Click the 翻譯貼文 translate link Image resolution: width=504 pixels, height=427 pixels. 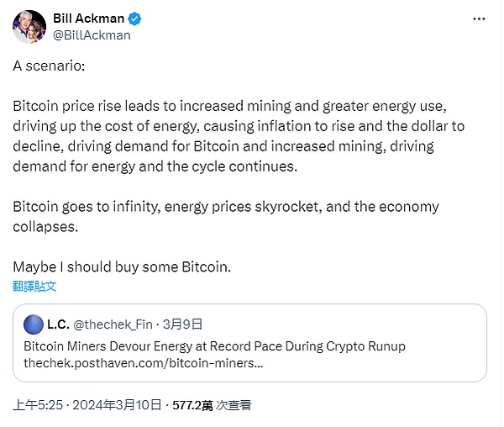pos(34,286)
